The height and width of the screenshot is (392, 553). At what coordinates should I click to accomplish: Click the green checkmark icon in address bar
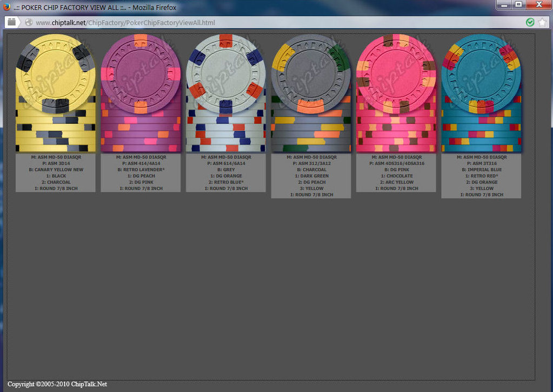pos(530,22)
